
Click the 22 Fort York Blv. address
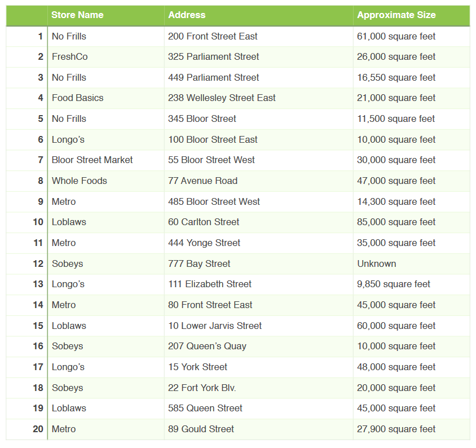tap(202, 388)
